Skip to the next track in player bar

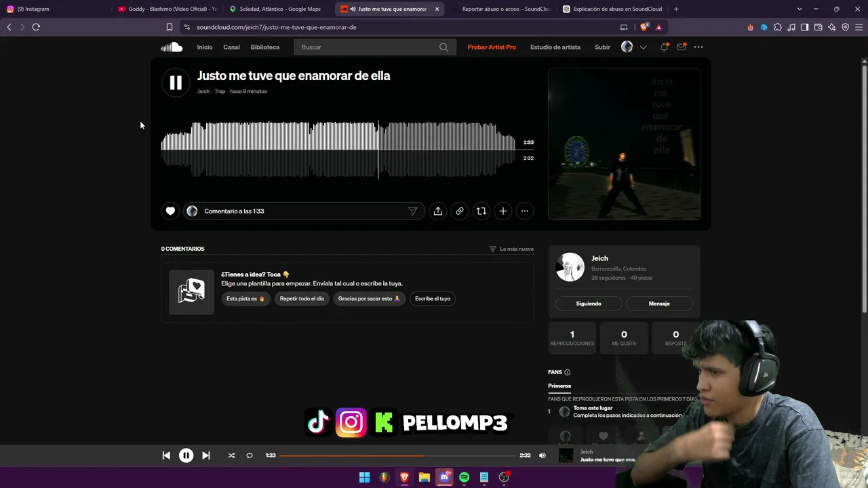[206, 455]
